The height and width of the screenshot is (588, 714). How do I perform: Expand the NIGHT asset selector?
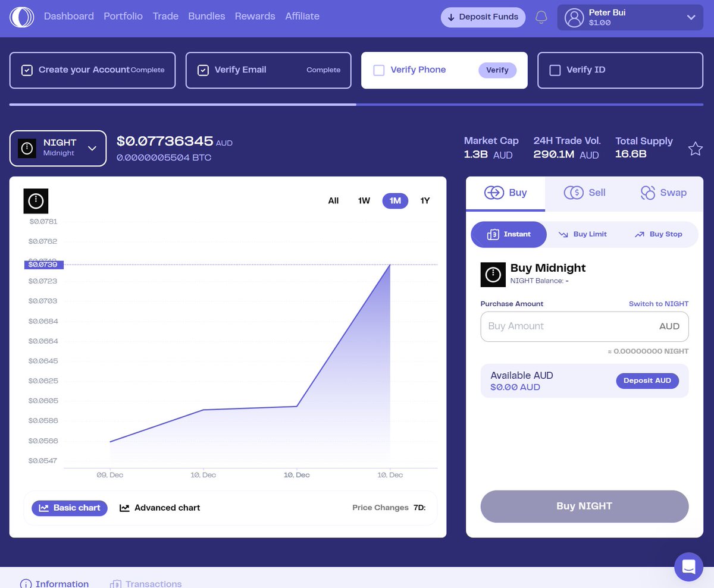click(58, 148)
